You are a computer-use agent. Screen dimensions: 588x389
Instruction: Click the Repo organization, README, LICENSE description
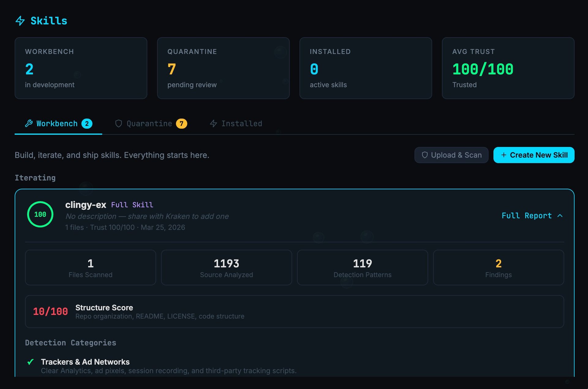(160, 316)
